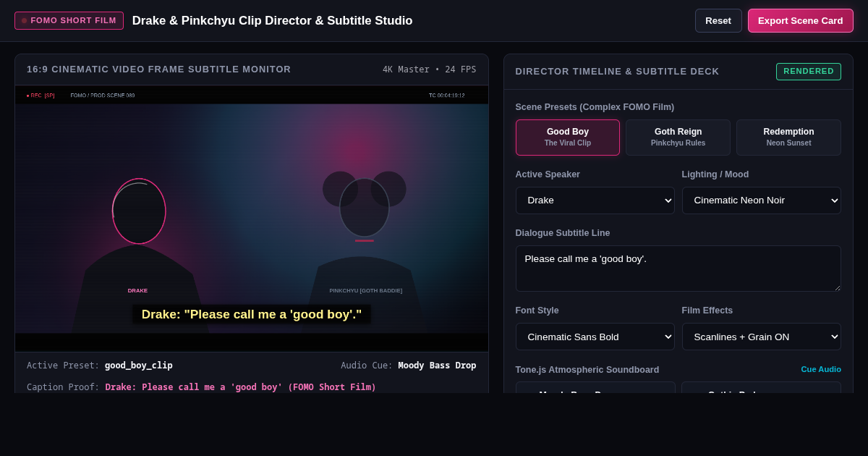
Task: Open the Font Style dropdown
Action: click(595, 337)
